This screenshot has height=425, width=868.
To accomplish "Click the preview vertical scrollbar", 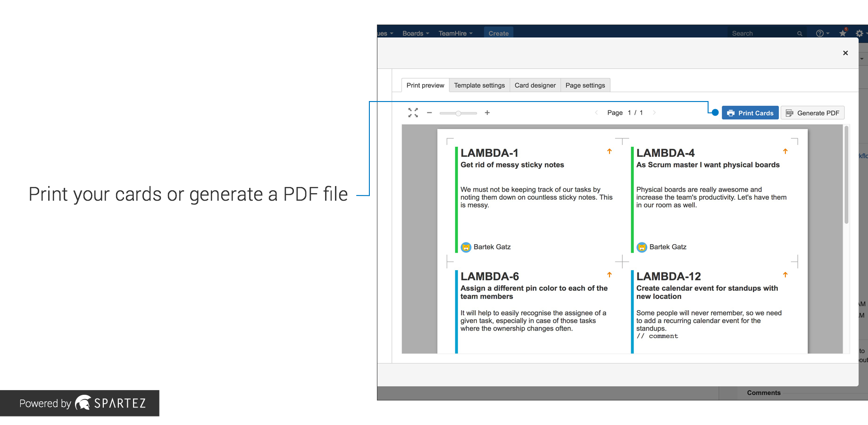I will (846, 175).
